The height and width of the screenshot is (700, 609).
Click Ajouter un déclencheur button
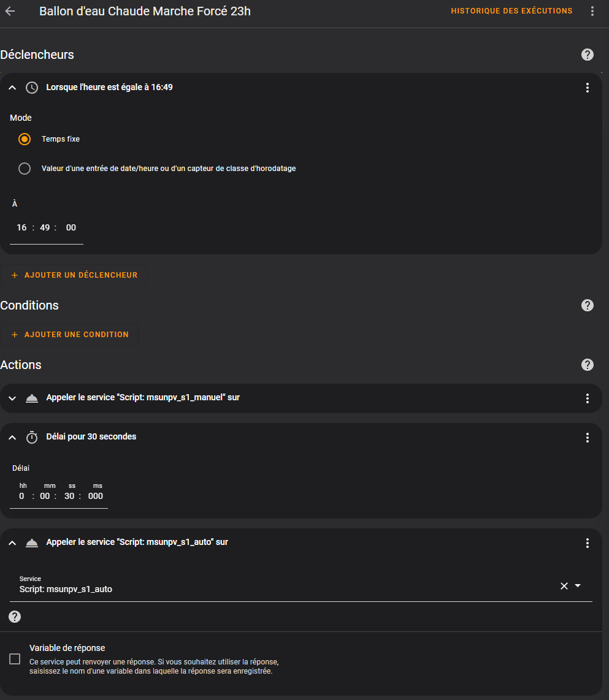pos(74,275)
